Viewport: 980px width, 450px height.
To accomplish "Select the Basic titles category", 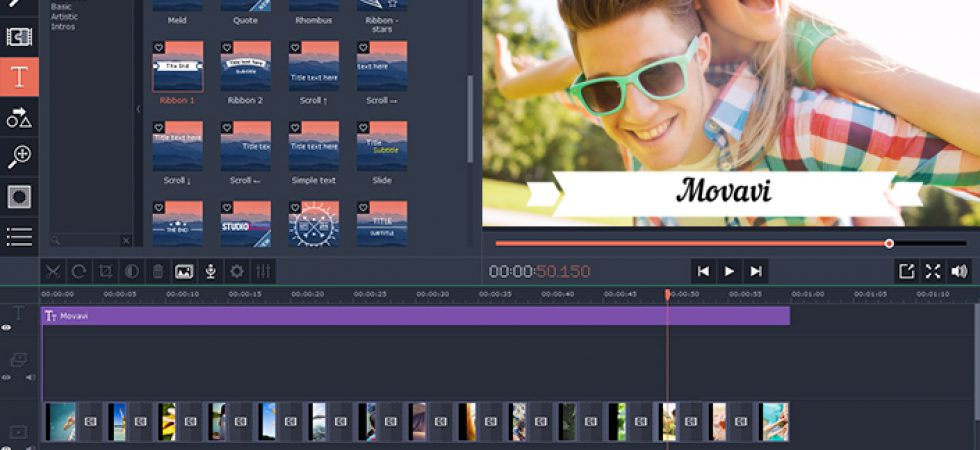I will (61, 6).
